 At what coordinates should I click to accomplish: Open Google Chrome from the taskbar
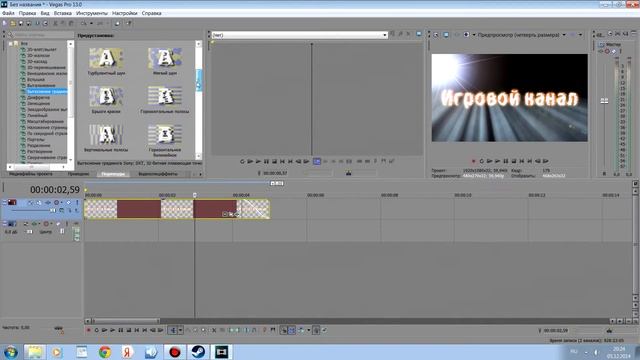click(104, 352)
